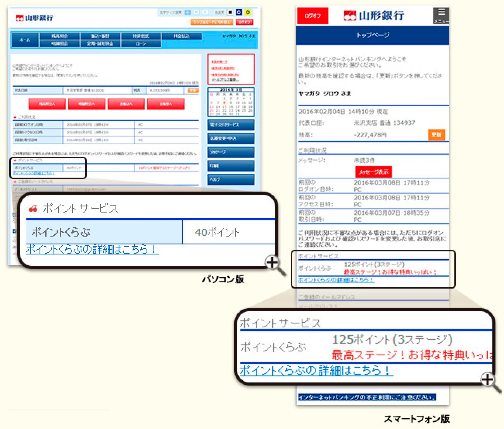Open the 振込・振替 menu item in PC navigation
Image resolution: width=504 pixels, height=429 pixels.
pos(100,36)
